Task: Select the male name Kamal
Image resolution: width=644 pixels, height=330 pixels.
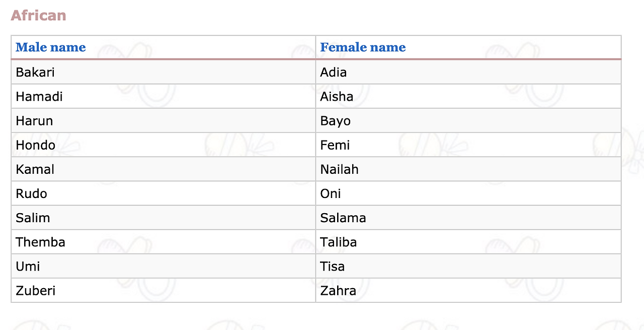Action: coord(35,169)
